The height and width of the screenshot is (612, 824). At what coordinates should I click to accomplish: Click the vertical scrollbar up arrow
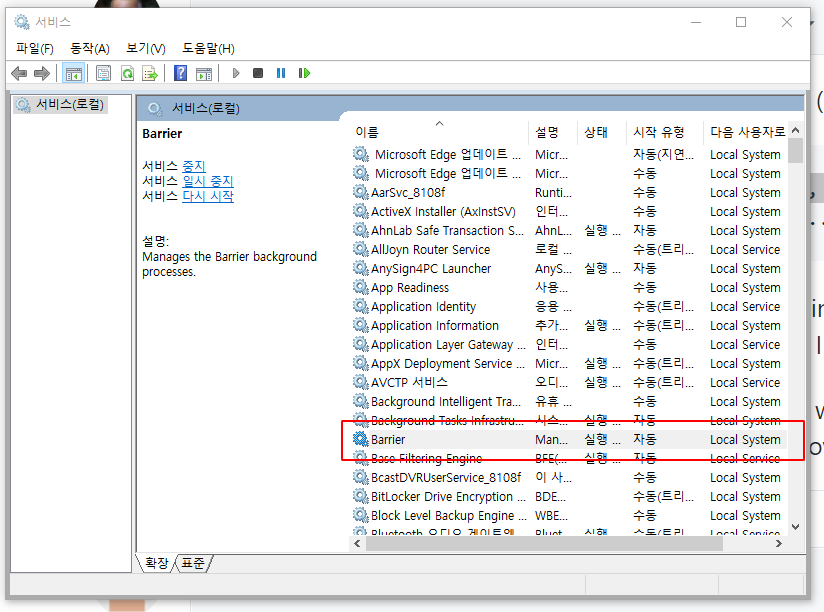[796, 130]
